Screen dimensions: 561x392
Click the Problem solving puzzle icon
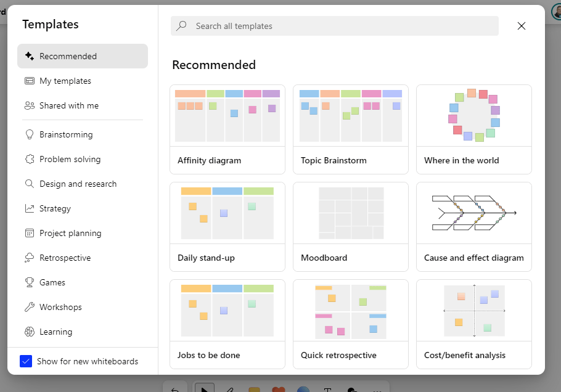29,159
